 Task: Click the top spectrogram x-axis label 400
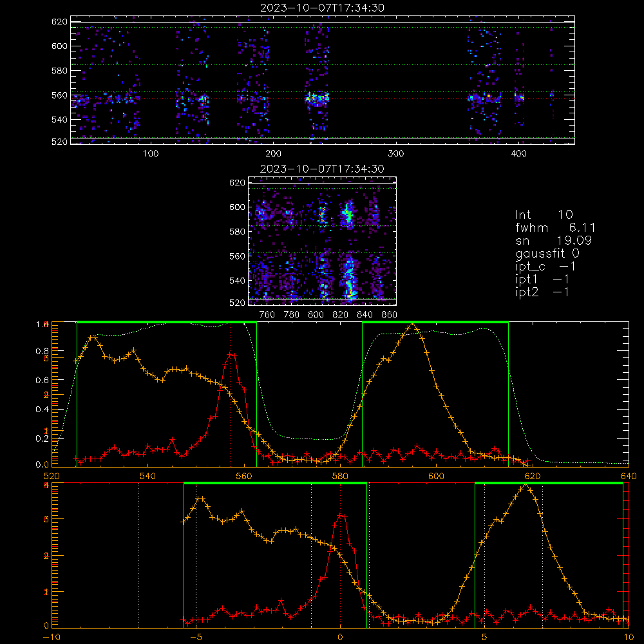click(x=518, y=154)
